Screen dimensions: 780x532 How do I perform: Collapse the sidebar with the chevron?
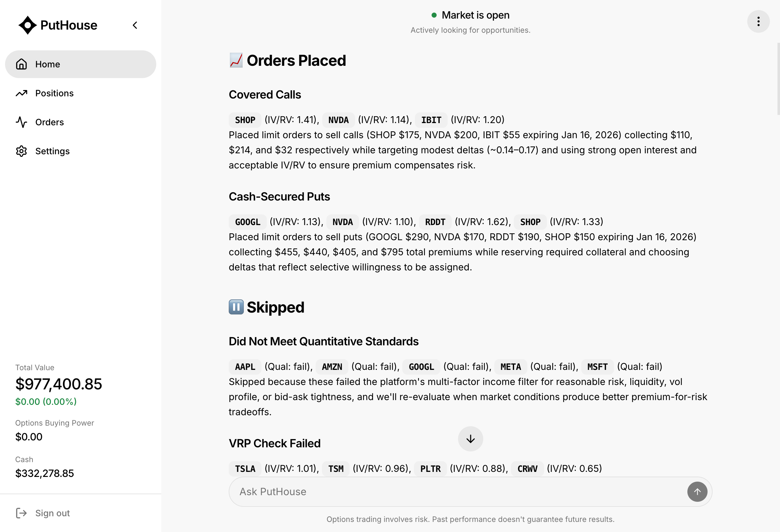(135, 25)
